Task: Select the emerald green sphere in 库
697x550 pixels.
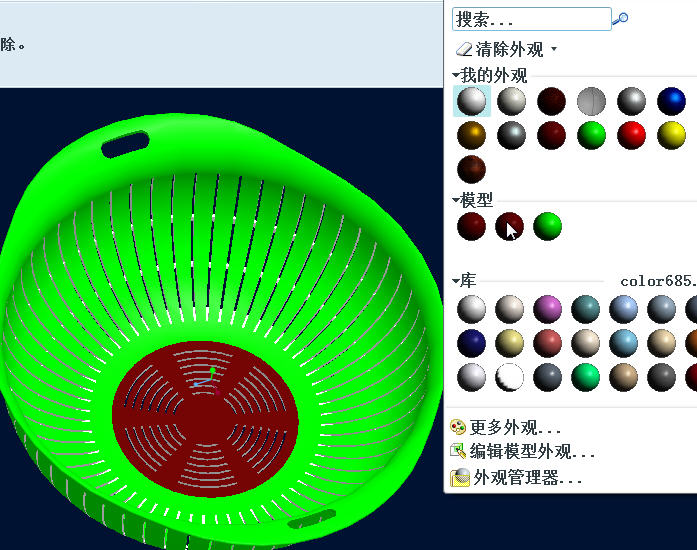Action: coord(585,377)
